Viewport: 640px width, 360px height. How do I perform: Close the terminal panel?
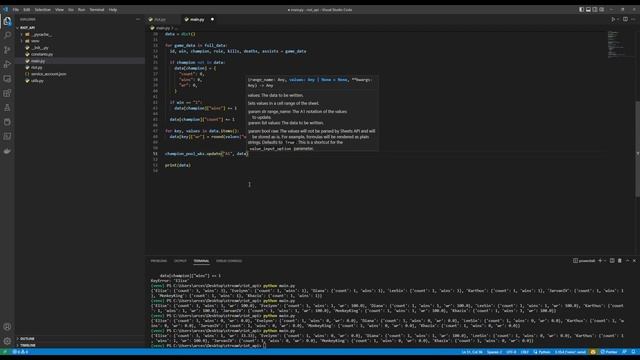pyautogui.click(x=634, y=260)
